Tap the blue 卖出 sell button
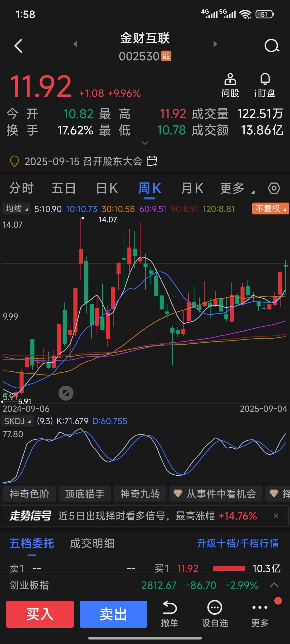 tap(113, 614)
